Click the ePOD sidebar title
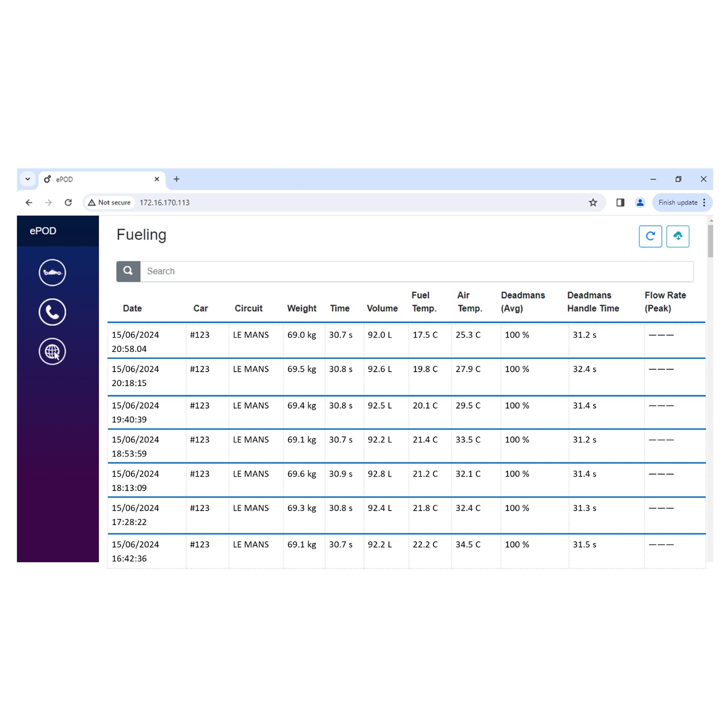This screenshot has height=728, width=728. click(43, 231)
